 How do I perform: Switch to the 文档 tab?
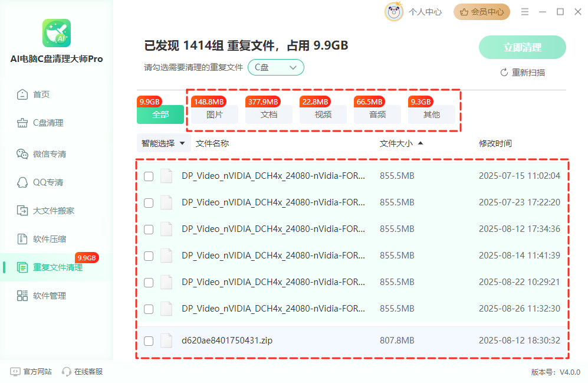tap(269, 114)
